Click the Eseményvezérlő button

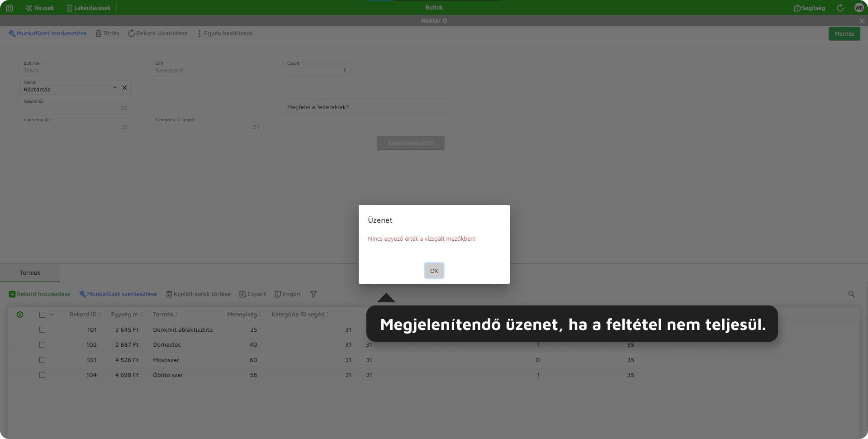tap(411, 143)
